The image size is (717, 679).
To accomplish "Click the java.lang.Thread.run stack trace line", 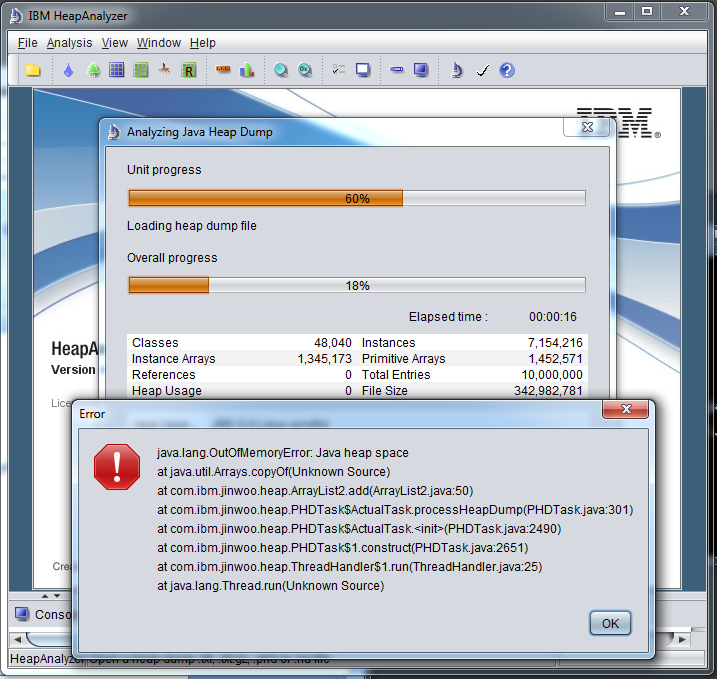I will (x=271, y=585).
